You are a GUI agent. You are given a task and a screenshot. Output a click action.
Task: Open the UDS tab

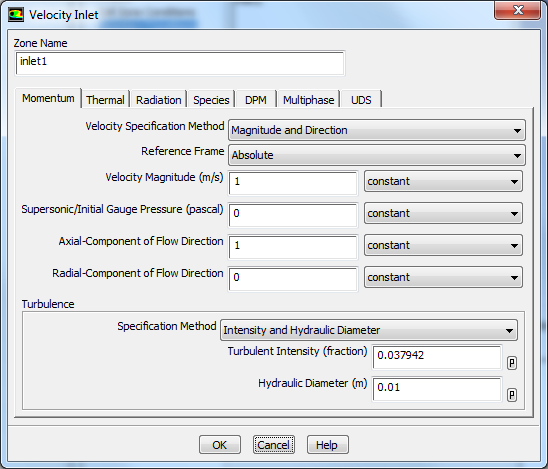tap(361, 100)
